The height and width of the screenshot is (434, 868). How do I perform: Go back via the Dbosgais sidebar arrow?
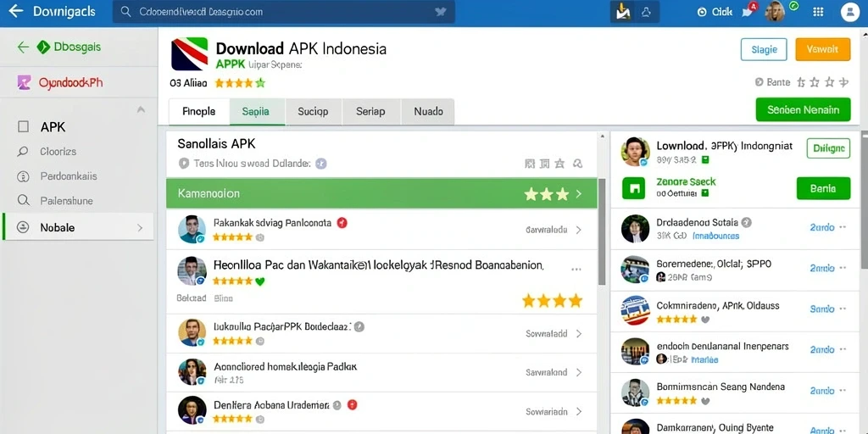point(23,47)
